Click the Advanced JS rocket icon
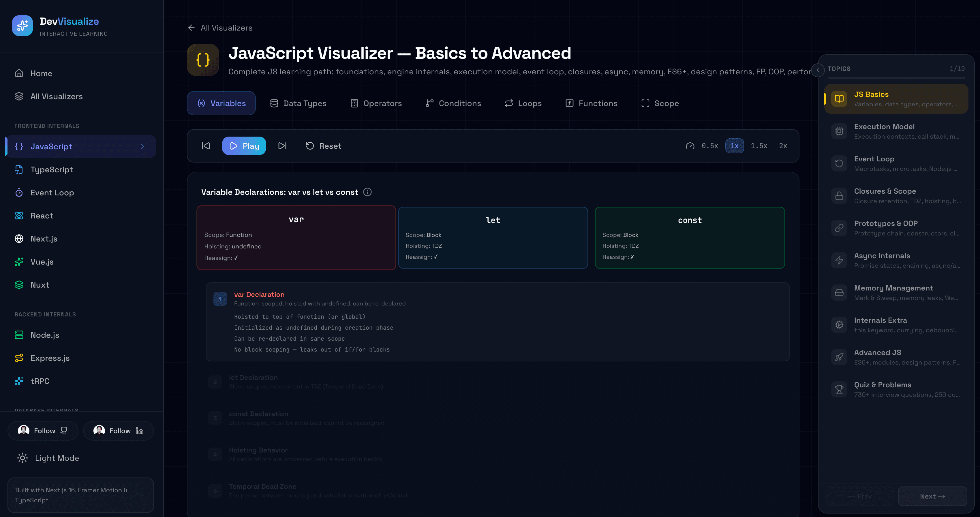 [x=839, y=357]
